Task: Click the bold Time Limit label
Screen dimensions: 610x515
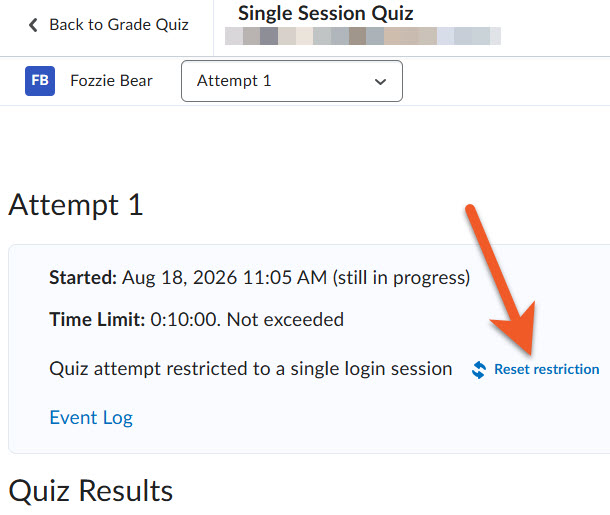Action: (x=97, y=320)
